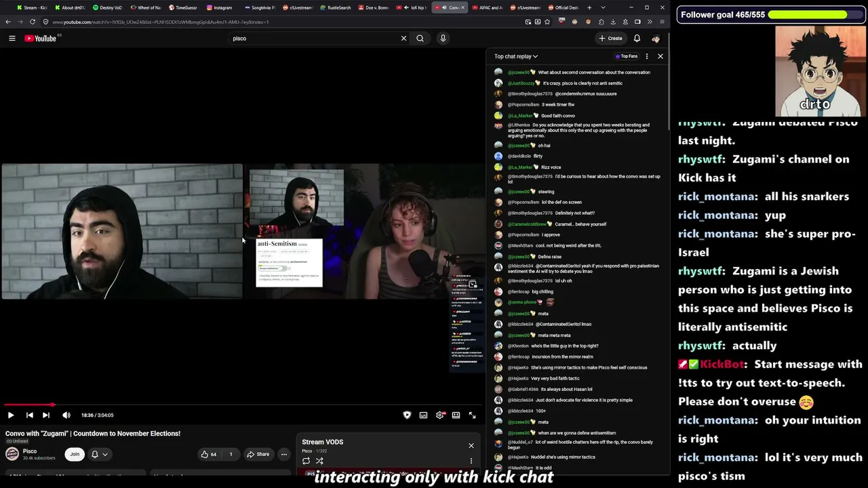Open chat options three-dot menu

point(647,56)
